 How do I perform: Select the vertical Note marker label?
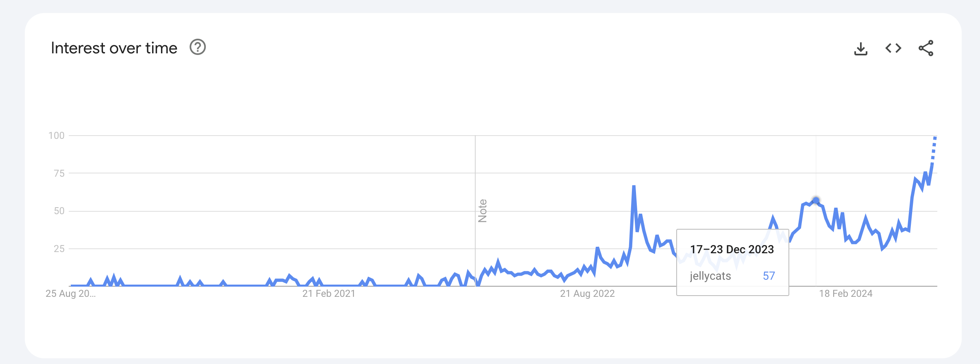coord(483,211)
